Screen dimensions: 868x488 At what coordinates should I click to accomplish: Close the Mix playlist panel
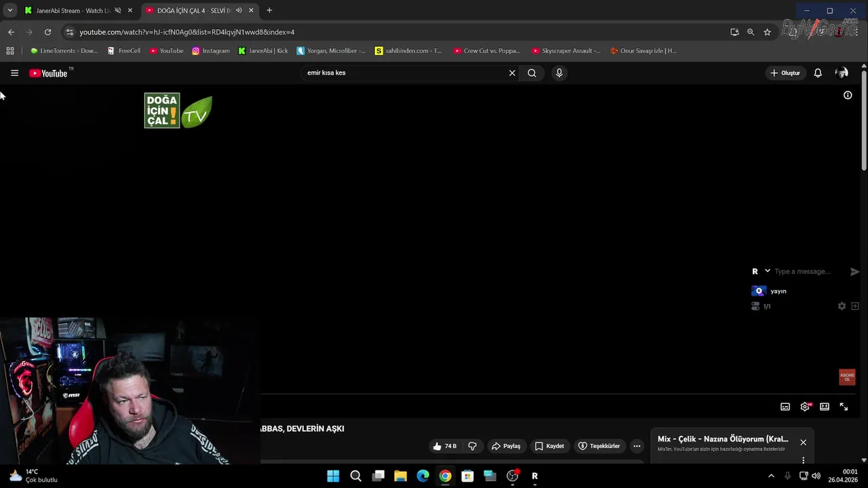pyautogui.click(x=803, y=443)
